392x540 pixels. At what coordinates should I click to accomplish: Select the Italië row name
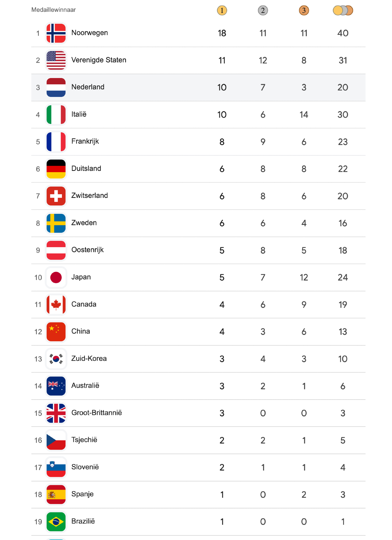click(x=79, y=114)
